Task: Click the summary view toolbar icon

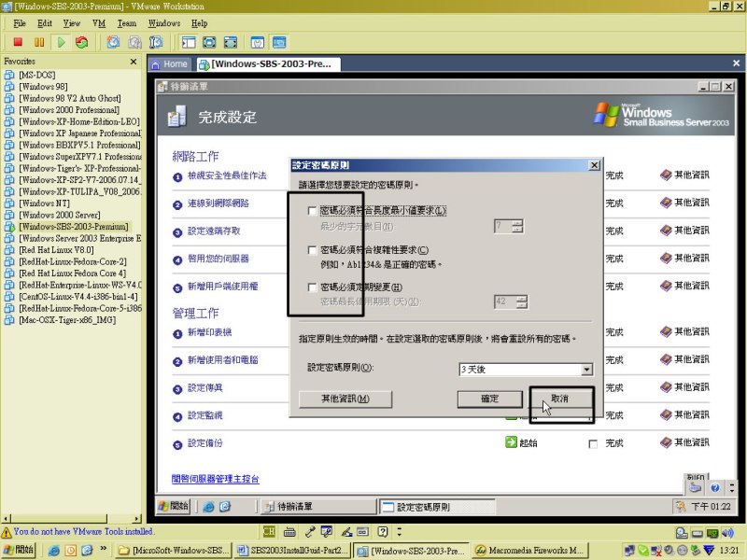Action: (x=258, y=42)
